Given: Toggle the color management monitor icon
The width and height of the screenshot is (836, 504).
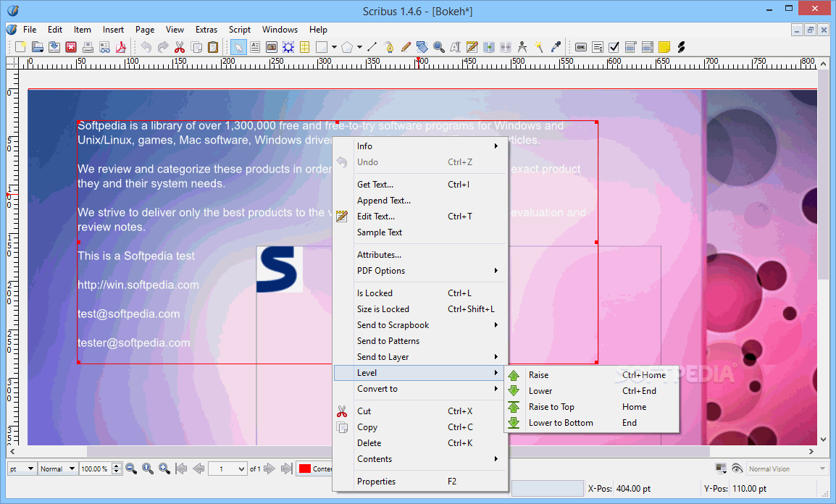Looking at the screenshot, I should click(x=721, y=469).
